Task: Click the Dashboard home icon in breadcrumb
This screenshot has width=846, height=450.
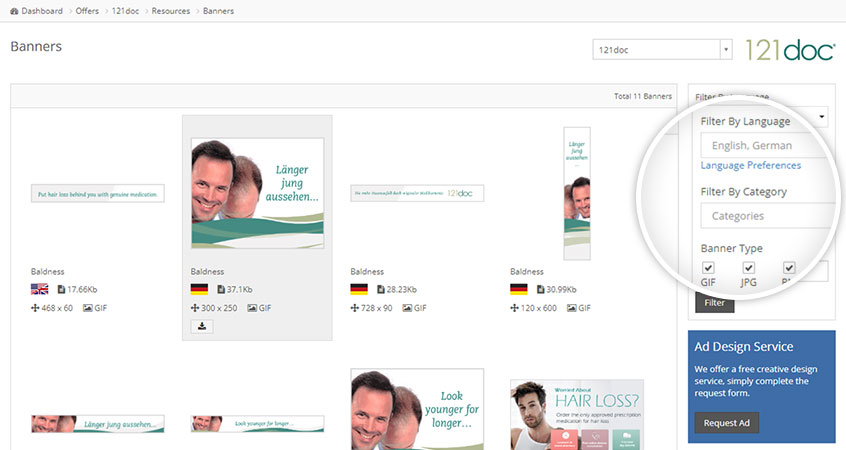Action: [14, 10]
